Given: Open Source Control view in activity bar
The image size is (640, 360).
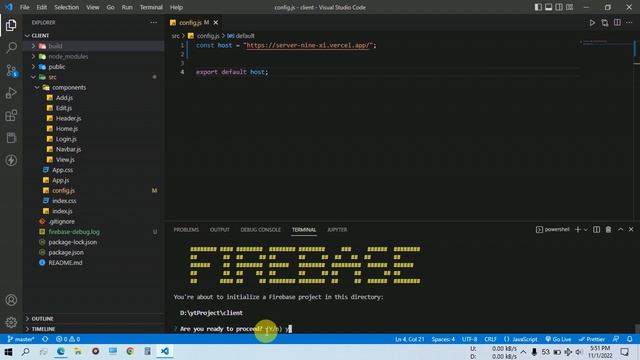Looking at the screenshot, I should pyautogui.click(x=11, y=71).
